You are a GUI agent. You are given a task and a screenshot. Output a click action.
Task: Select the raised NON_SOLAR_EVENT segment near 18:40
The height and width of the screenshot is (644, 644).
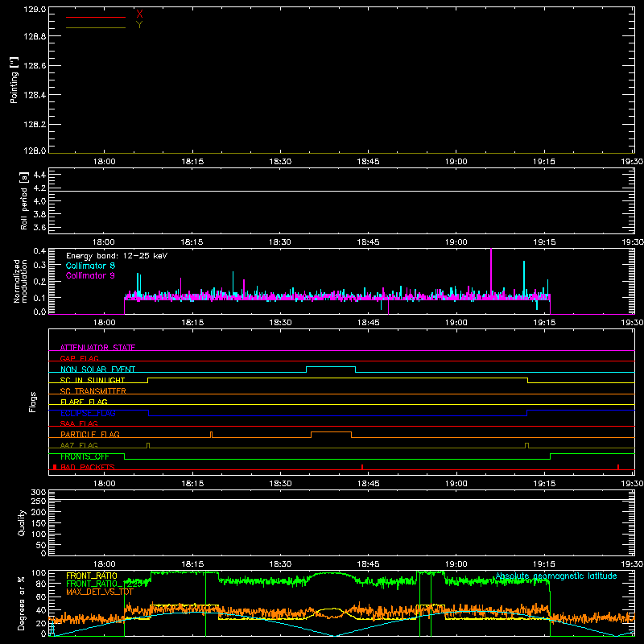[x=331, y=367]
